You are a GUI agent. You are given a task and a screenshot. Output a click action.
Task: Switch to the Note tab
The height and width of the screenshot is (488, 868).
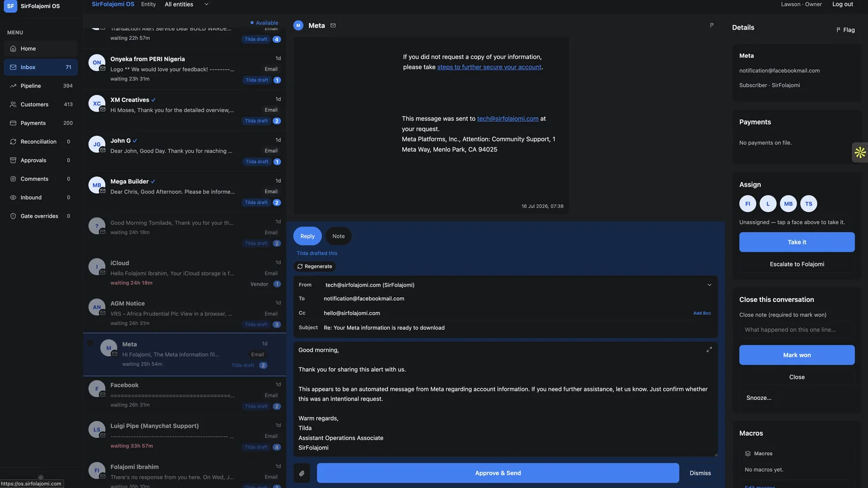tap(339, 236)
